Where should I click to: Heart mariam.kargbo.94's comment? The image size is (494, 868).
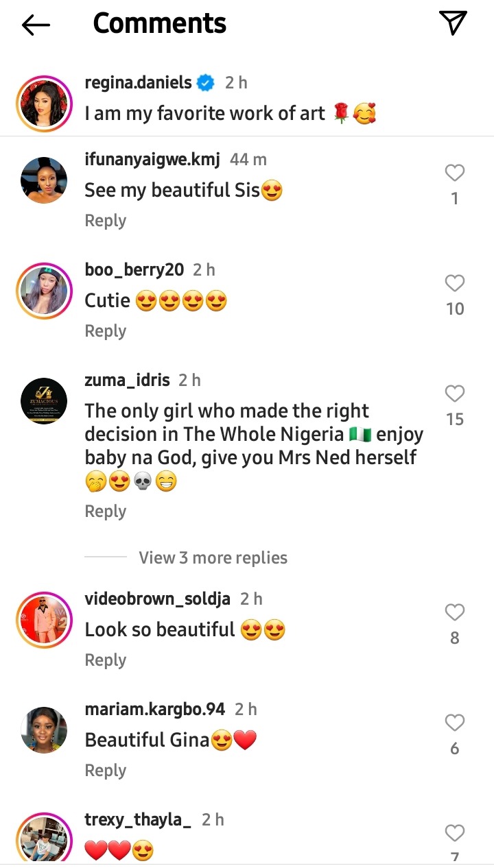tap(454, 723)
